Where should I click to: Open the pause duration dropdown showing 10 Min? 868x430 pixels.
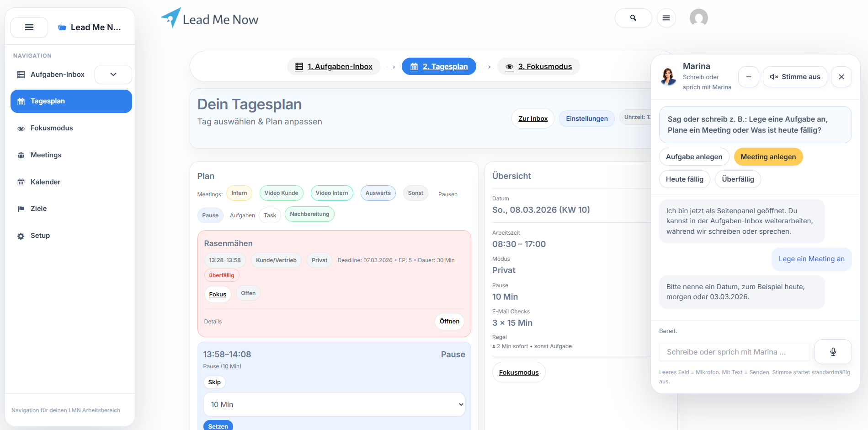[334, 404]
